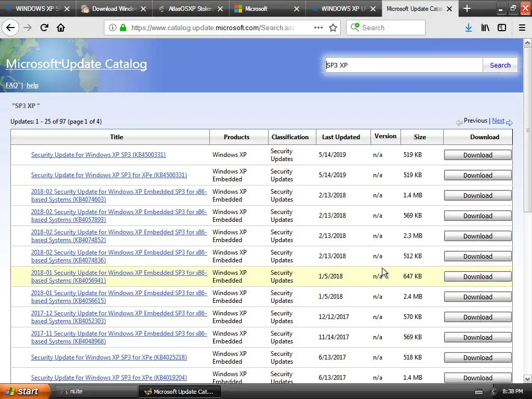Switch to AtlasOSXP Stolen tab

click(191, 8)
